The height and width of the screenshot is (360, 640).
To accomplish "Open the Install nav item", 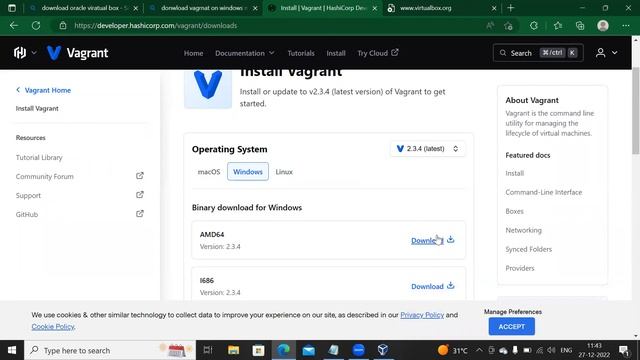I will (x=336, y=53).
